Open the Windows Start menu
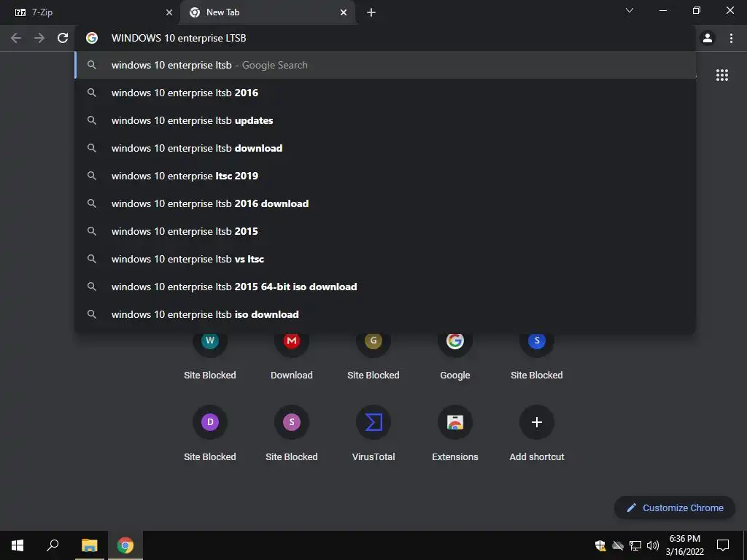Screen dimensions: 747x560 coord(18,545)
